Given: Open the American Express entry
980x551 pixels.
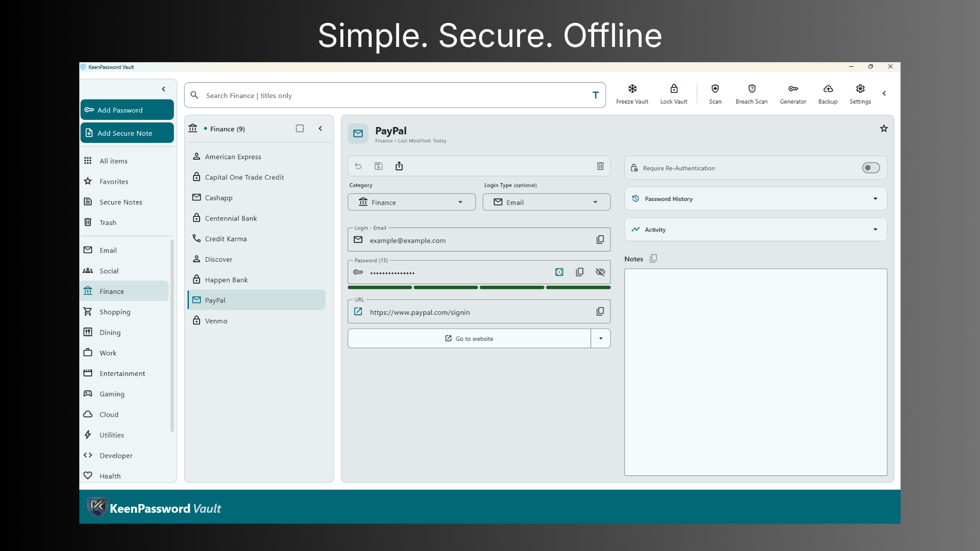Looking at the screenshot, I should (257, 157).
